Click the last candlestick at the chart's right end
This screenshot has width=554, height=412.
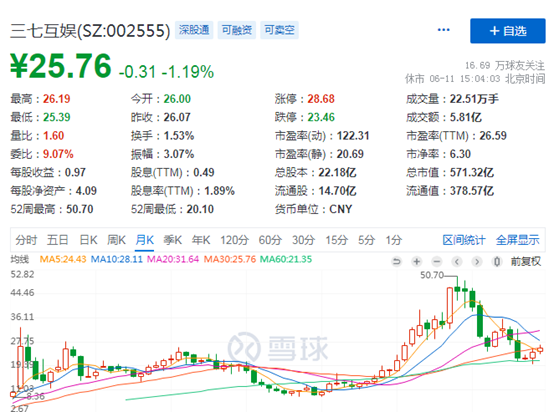[x=540, y=349]
